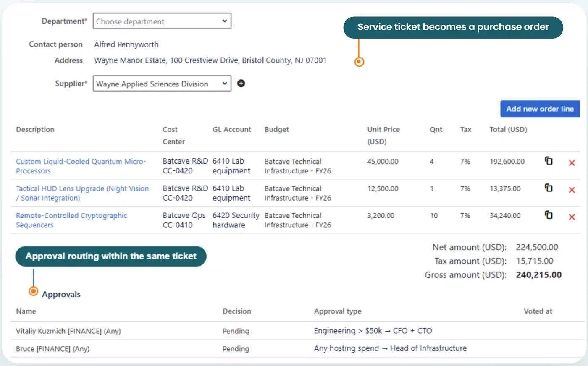Select unit price 3,200.00
Image resolution: width=588 pixels, height=366 pixels.
(x=381, y=216)
